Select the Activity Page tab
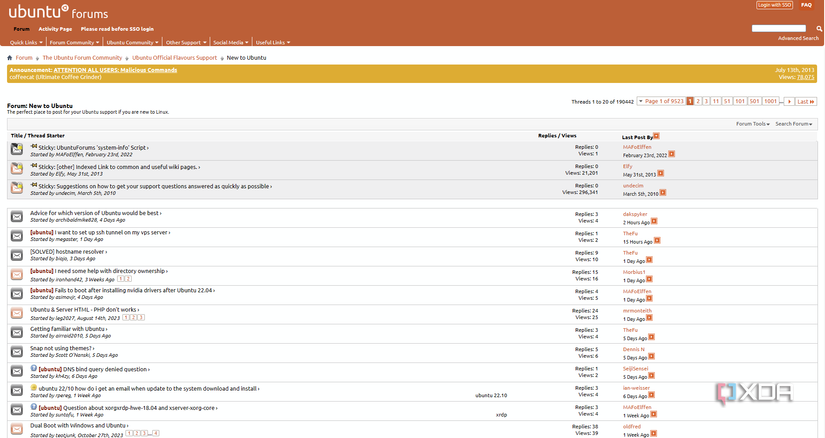Screen dimensions: 825x438 tap(55, 29)
